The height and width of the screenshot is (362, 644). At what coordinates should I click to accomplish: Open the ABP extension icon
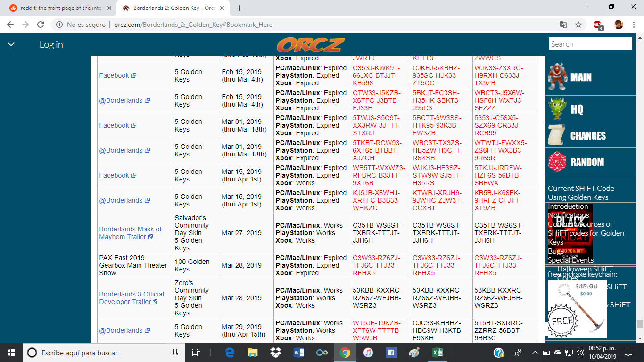[x=598, y=25]
